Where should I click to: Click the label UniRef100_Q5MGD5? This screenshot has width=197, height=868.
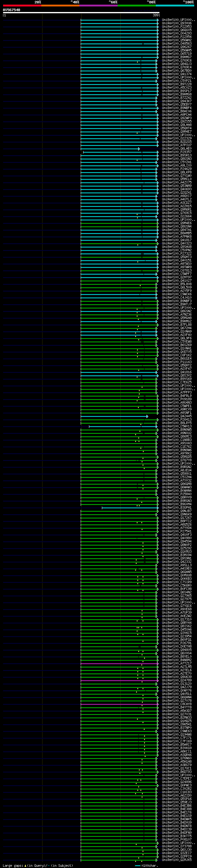tap(176, 457)
